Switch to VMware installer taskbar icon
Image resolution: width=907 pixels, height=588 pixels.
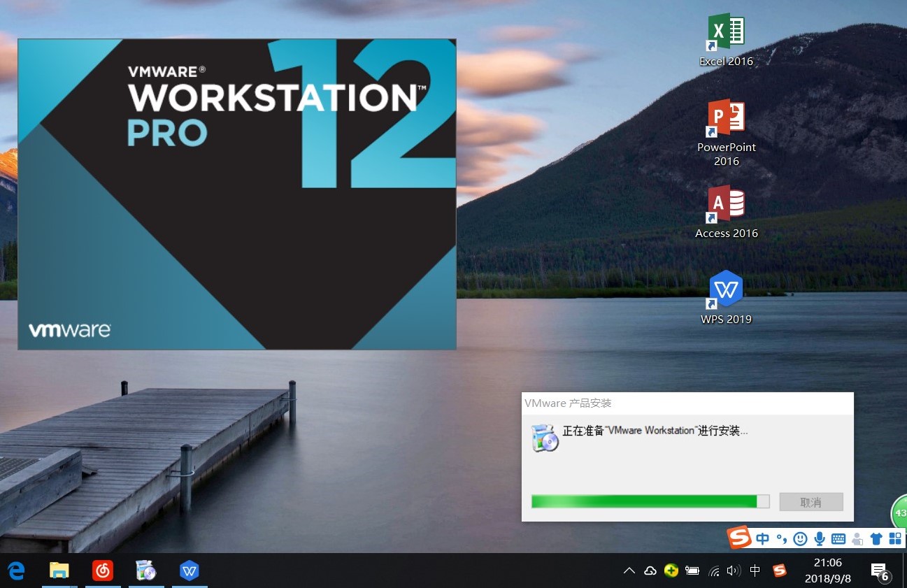tap(146, 571)
